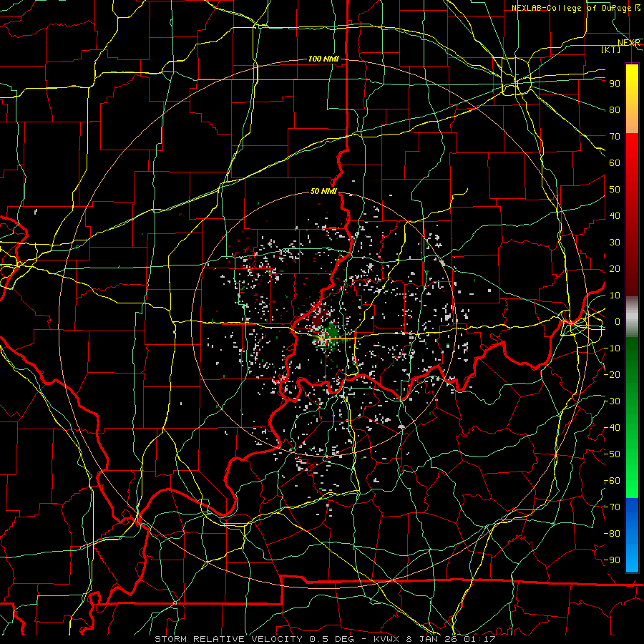Click the -50 value on velocity scale

coord(613,454)
